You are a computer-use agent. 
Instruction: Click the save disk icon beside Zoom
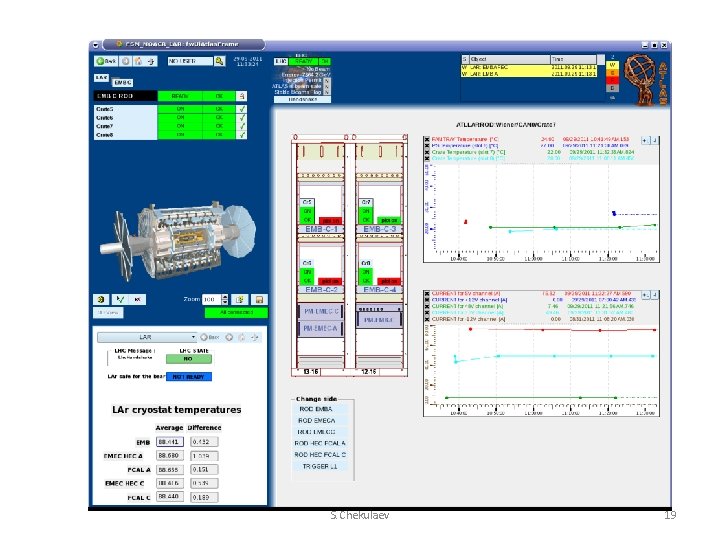[x=259, y=300]
